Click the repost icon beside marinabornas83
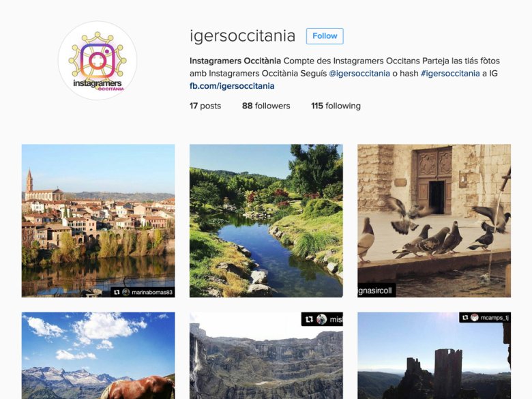532x399 pixels. pos(117,292)
